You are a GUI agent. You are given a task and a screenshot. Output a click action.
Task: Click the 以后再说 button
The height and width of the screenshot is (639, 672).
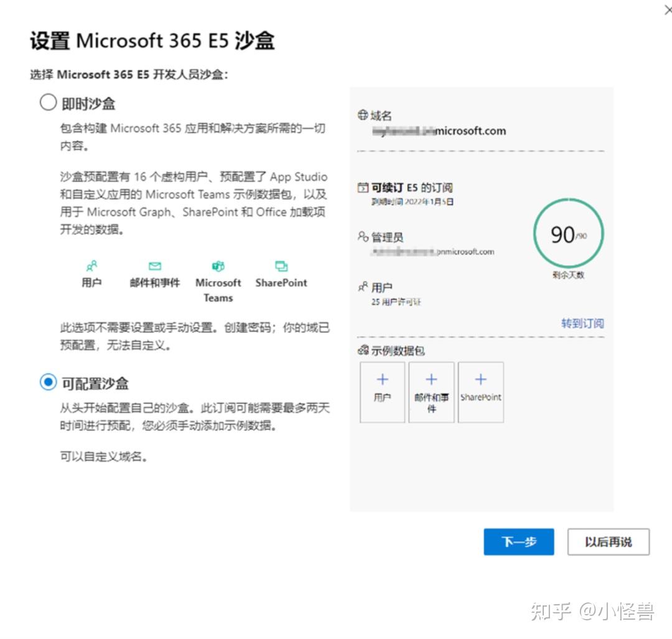(x=608, y=542)
